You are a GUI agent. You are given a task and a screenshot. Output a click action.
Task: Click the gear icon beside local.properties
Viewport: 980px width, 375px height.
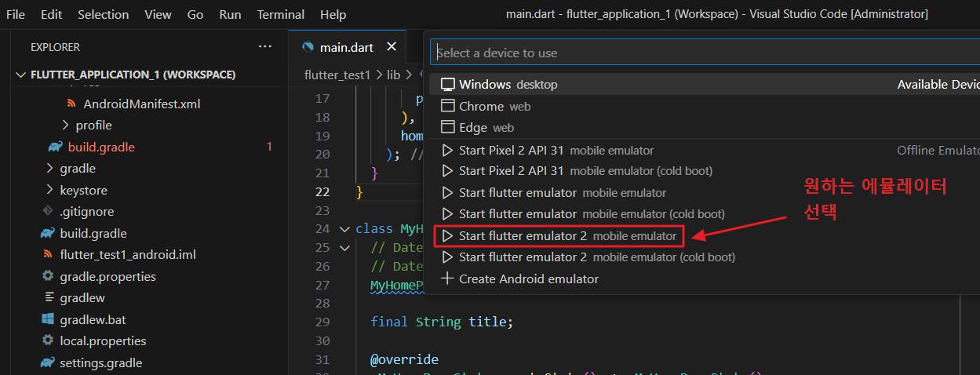tap(48, 341)
